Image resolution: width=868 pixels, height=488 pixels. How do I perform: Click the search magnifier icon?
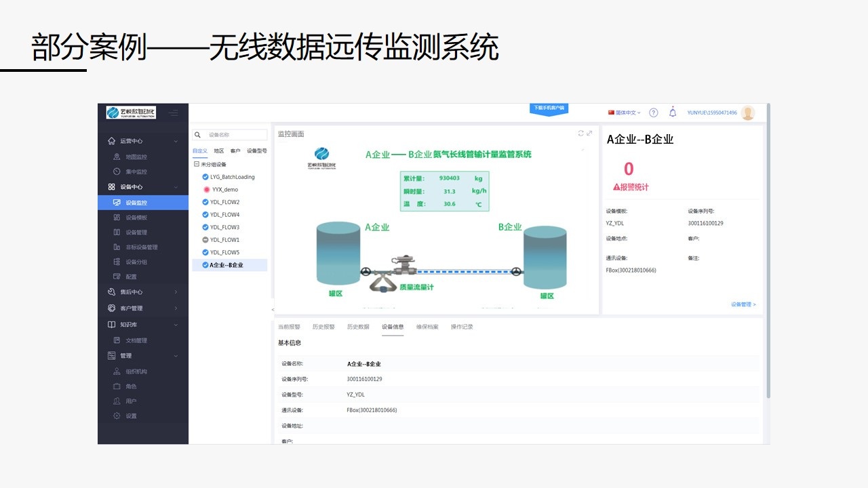click(197, 135)
